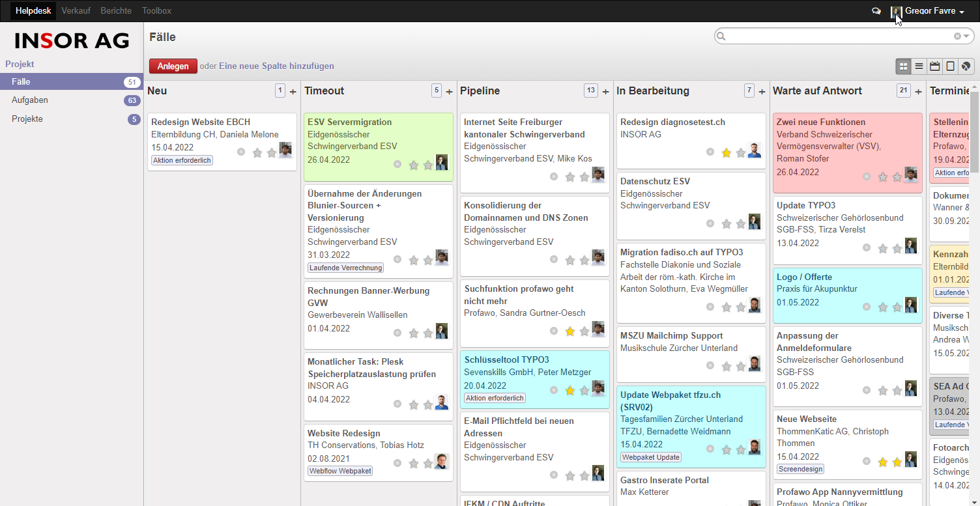Select the kanban grid view icon
The height and width of the screenshot is (506, 980).
[x=903, y=66]
